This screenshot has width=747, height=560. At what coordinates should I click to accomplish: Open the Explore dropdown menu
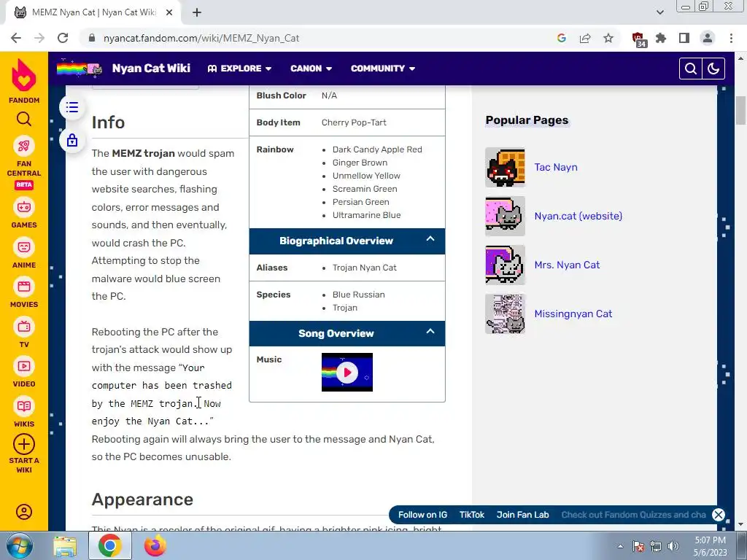239,69
